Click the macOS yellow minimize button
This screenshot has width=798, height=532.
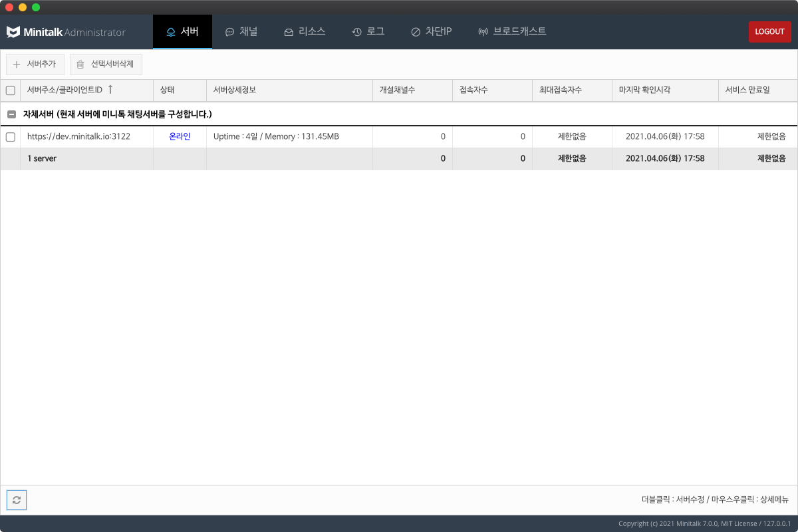point(23,7)
